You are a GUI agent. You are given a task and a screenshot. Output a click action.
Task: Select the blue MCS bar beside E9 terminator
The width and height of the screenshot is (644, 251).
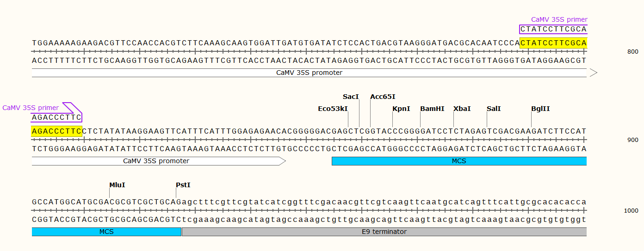[x=106, y=232]
